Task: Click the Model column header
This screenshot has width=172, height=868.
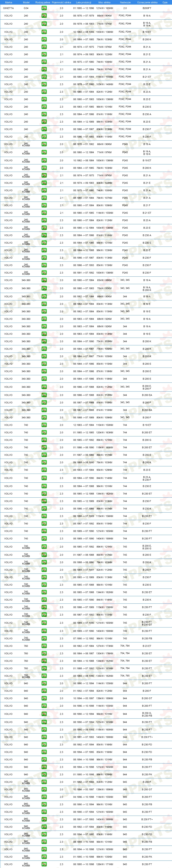Action: click(26, 2)
